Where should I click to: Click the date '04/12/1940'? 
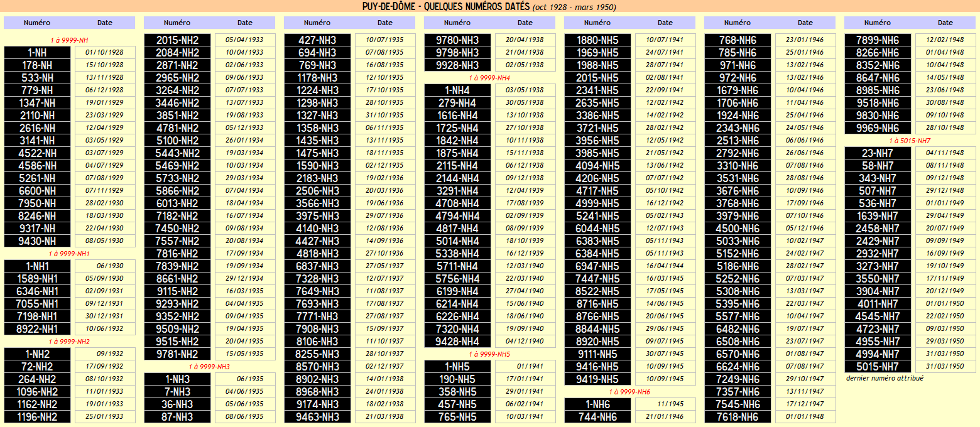[525, 342]
